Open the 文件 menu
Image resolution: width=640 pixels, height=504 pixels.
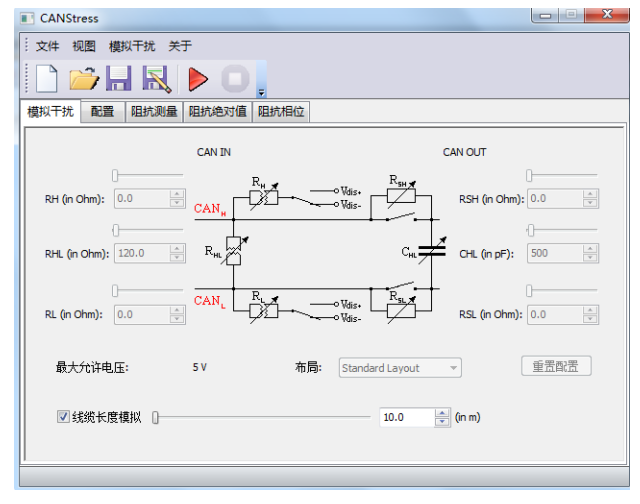pos(47,46)
